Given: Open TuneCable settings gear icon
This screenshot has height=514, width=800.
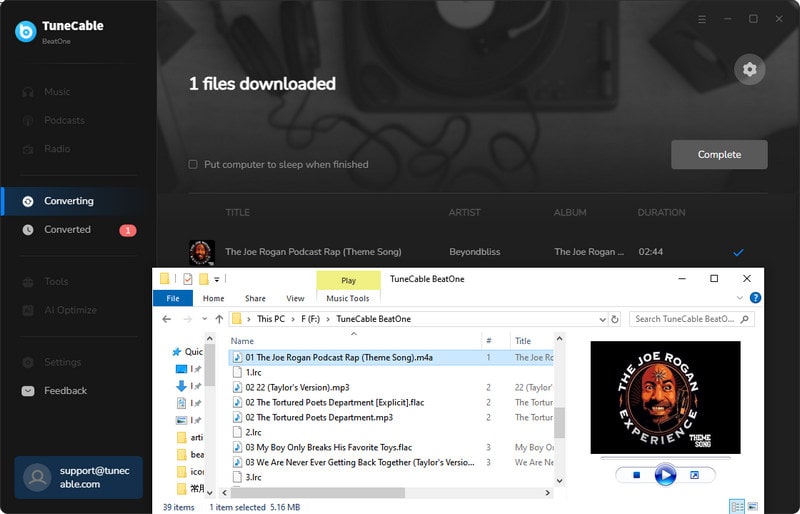Looking at the screenshot, I should [x=749, y=69].
